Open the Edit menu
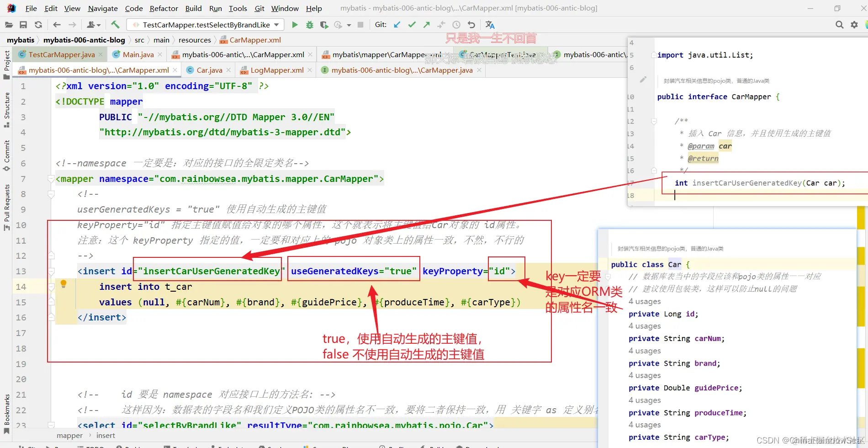 [51, 8]
